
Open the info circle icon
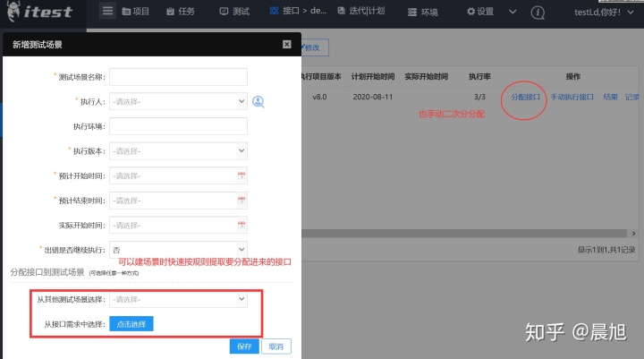click(538, 13)
